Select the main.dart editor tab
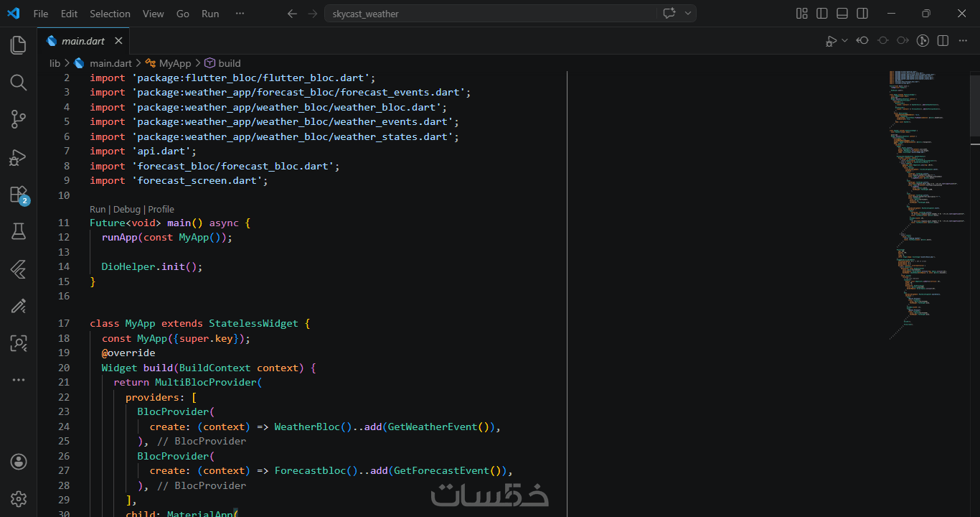The width and height of the screenshot is (980, 517). 83,41
